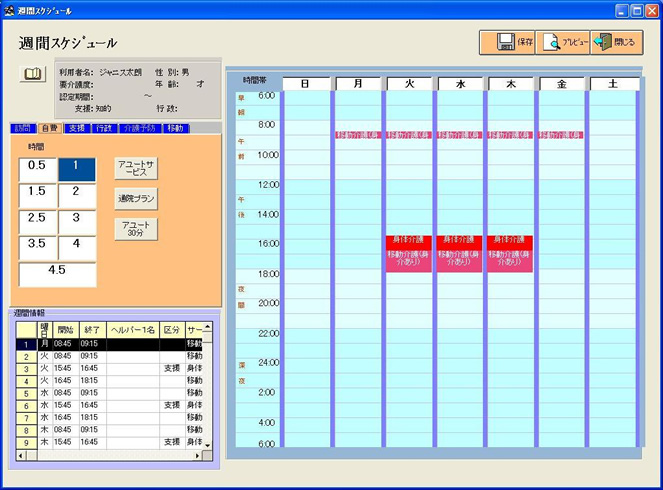Open the プレビュー preview magnifier button
The image size is (663, 490).
click(561, 43)
